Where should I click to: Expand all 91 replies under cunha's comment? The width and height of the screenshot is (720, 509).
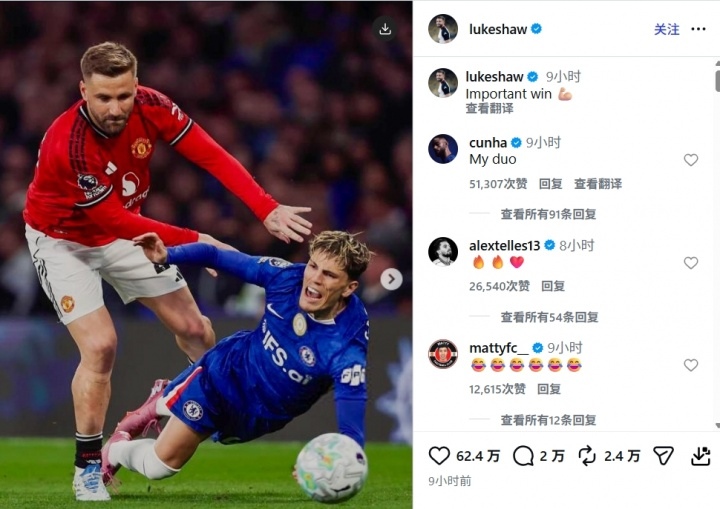(548, 214)
